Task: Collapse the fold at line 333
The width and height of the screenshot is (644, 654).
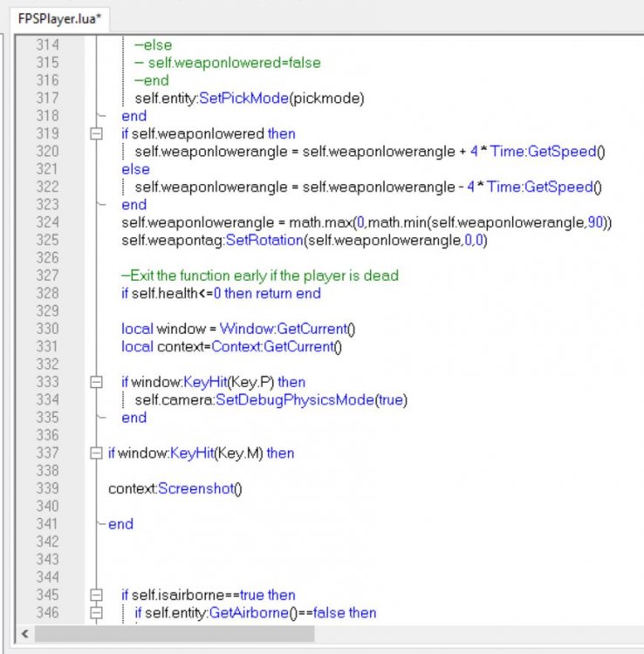Action: (x=96, y=382)
